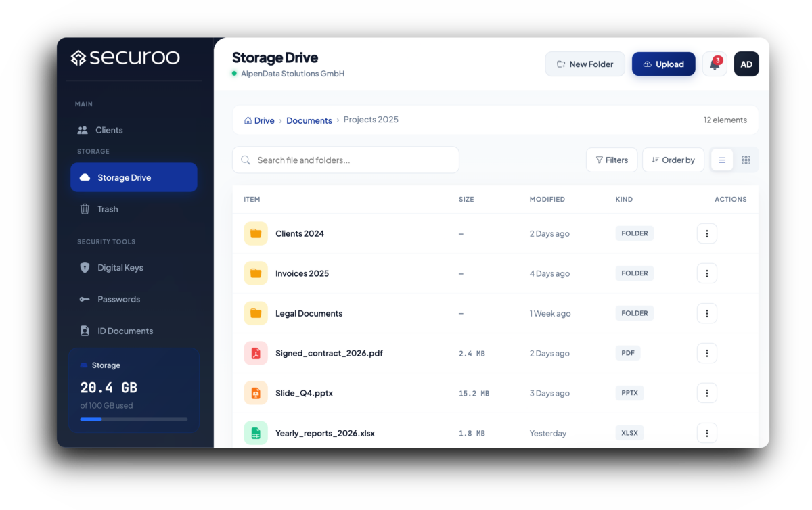Switch to grid view
Viewport: 812px width, 510px height.
[x=746, y=160]
